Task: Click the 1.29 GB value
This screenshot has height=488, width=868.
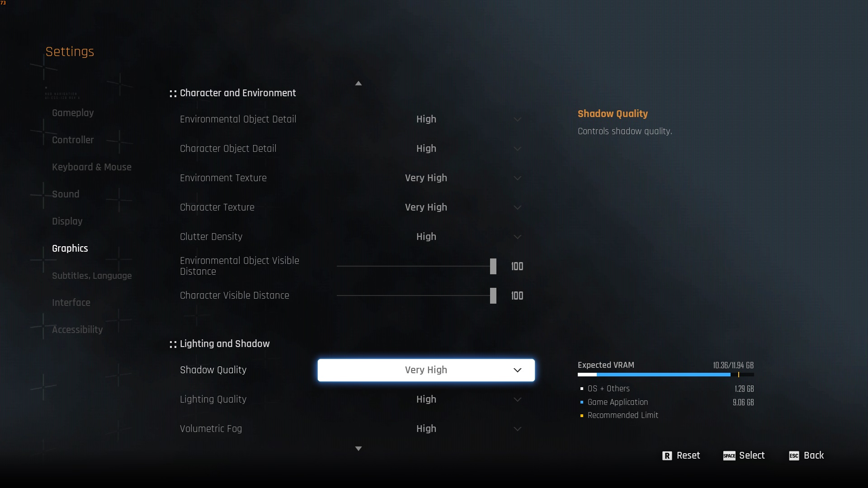Action: [744, 389]
